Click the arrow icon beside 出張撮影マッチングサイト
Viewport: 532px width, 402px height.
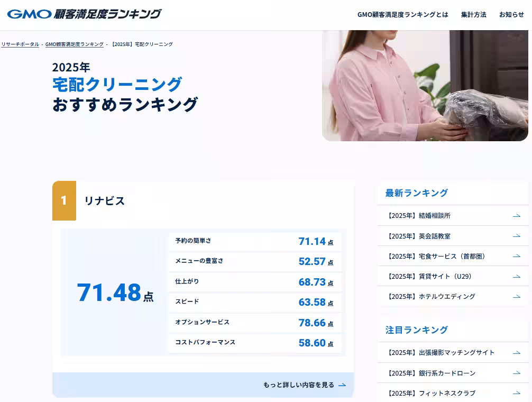pos(516,352)
